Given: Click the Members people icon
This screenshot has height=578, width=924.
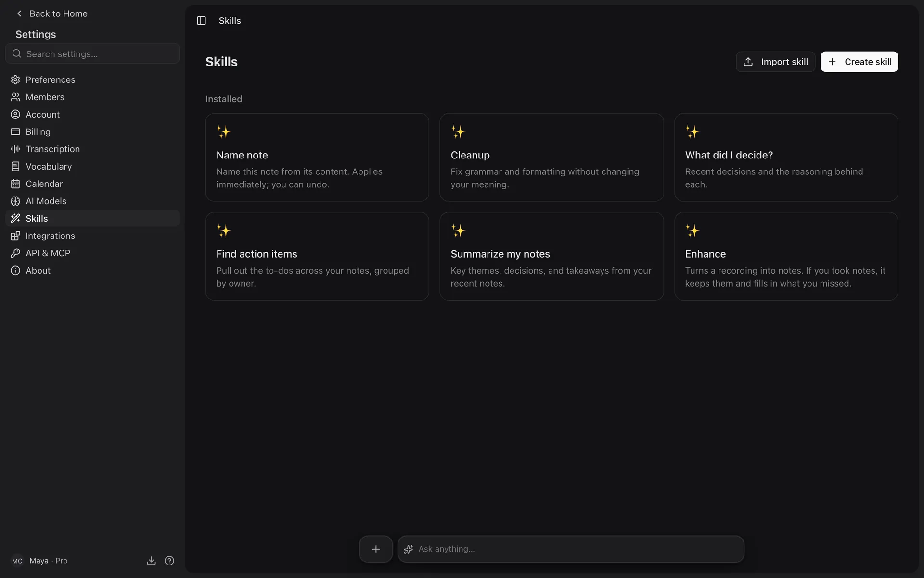Looking at the screenshot, I should (x=15, y=97).
